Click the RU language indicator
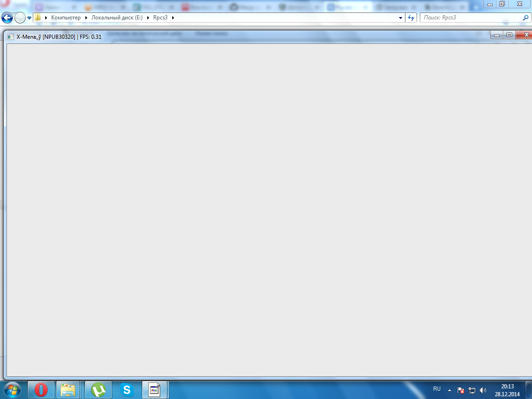The width and height of the screenshot is (532, 399). click(437, 389)
